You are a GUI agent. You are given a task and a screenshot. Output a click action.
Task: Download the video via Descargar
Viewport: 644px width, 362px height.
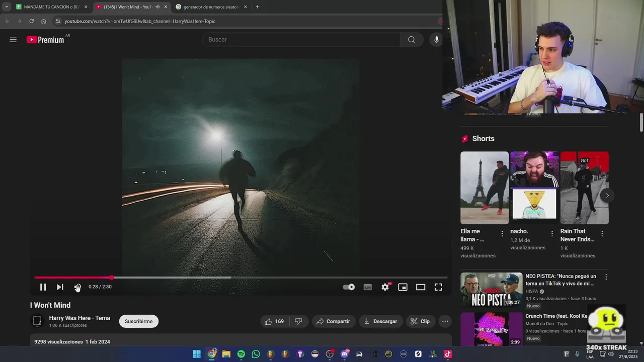tap(381, 321)
